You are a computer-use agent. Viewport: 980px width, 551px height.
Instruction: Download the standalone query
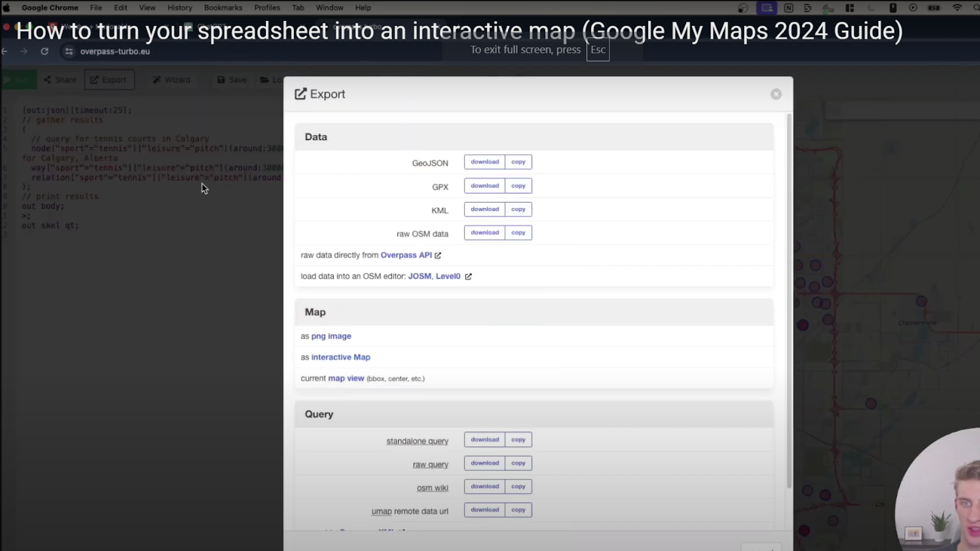484,440
